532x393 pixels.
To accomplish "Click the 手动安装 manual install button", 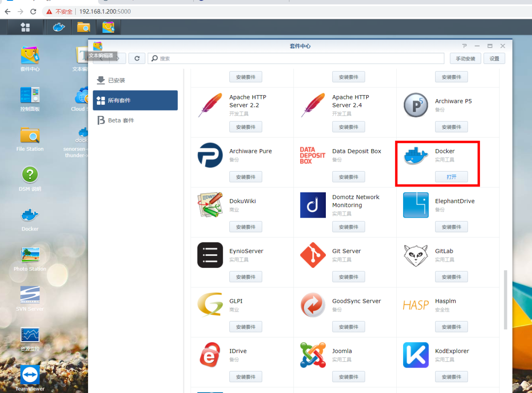I will tap(465, 59).
